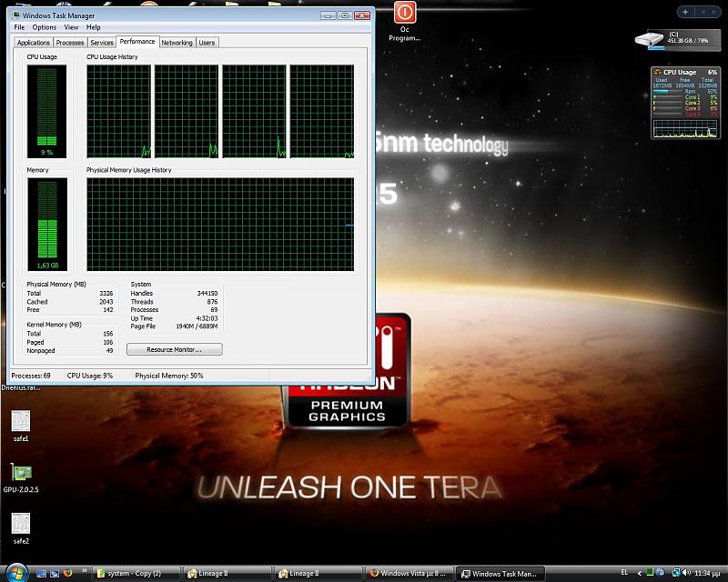Viewport: 728px width, 582px height.
Task: Click the Physical Memory Total value 3326
Action: (x=106, y=294)
